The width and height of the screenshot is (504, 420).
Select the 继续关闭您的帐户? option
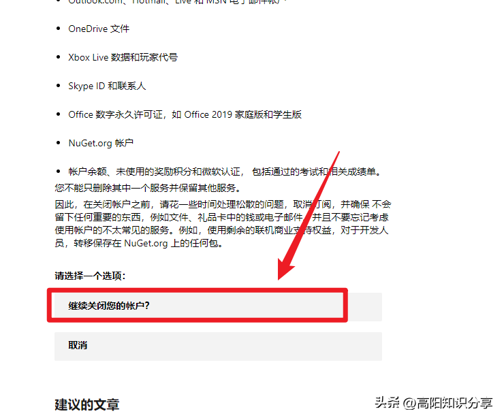click(218, 306)
